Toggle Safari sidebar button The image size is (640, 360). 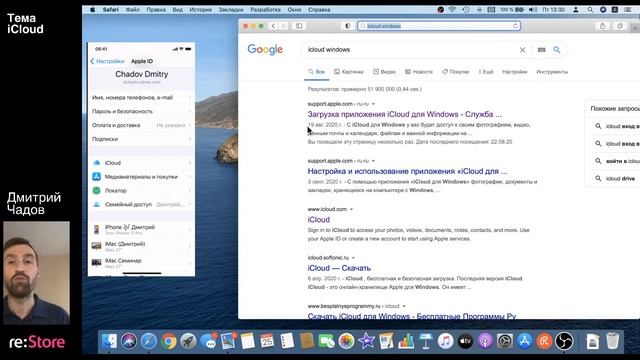coord(299,26)
